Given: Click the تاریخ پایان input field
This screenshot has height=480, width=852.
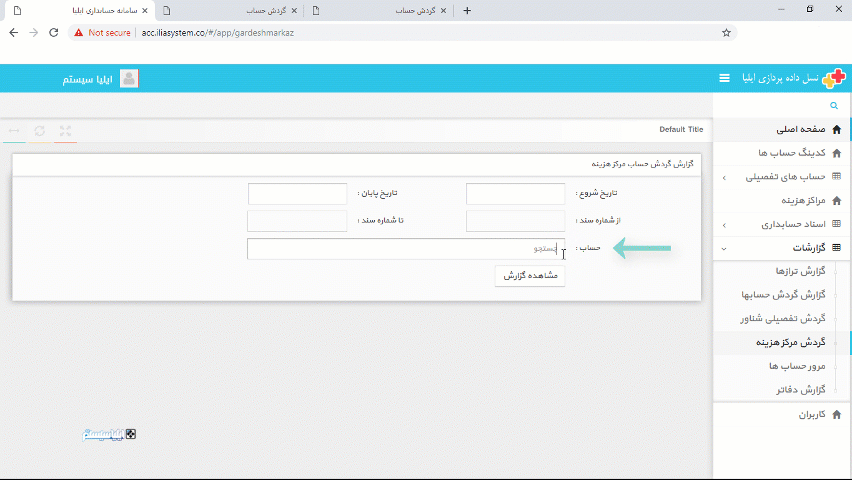Looking at the screenshot, I should [x=297, y=194].
